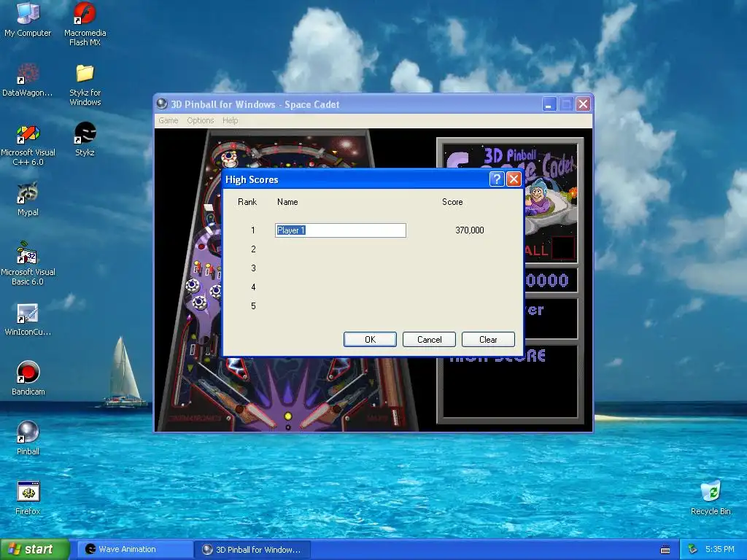Click rank number 5 in the list
This screenshot has width=747, height=560.
point(253,306)
